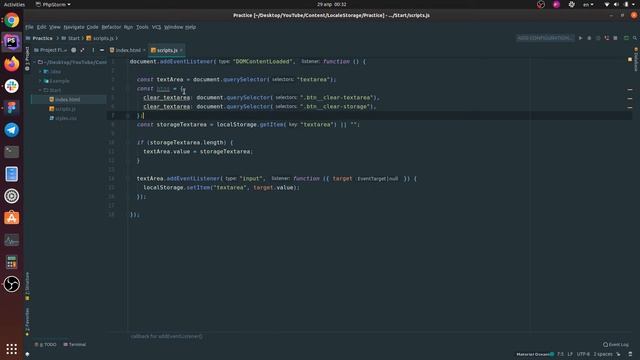Open the VCS menu
Image resolution: width=640 pixels, height=360 pixels.
(156, 27)
